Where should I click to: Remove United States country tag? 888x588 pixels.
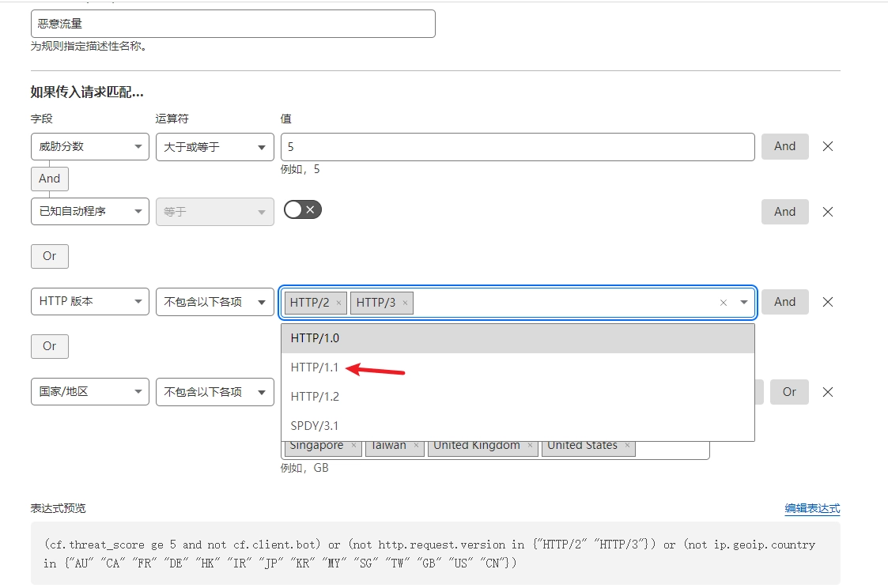tap(627, 446)
